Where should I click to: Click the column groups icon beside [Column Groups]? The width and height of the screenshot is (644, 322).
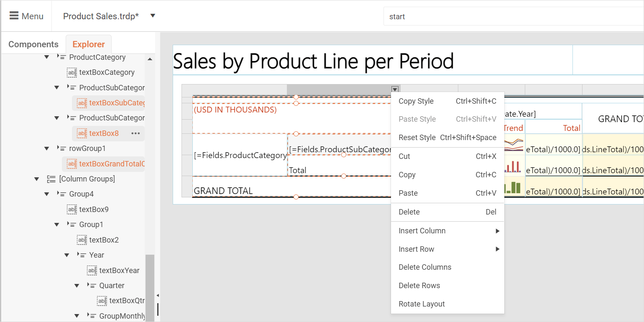51,179
